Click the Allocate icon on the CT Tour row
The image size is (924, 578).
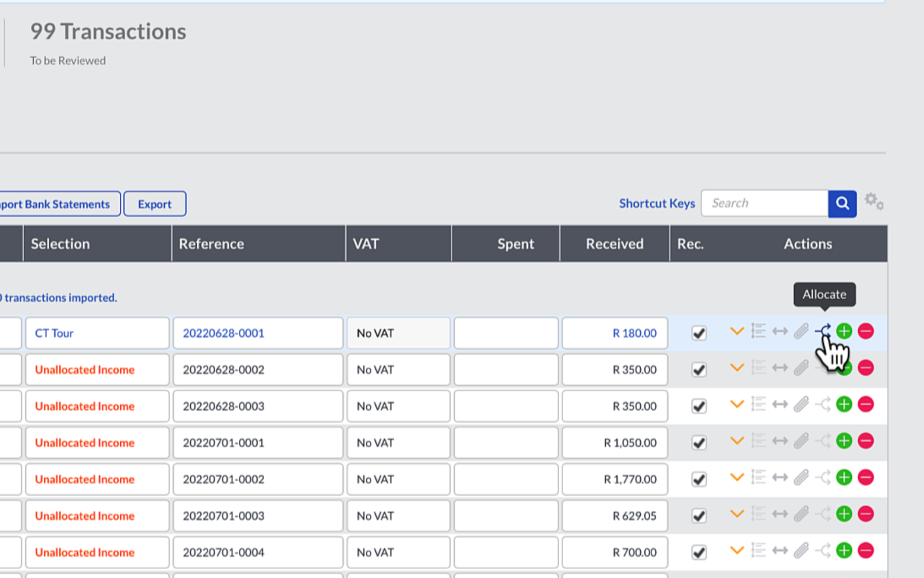click(x=823, y=331)
